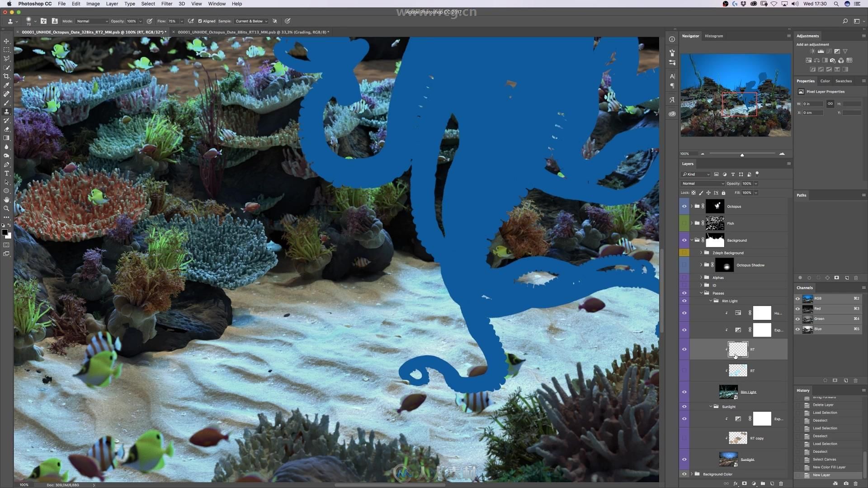The width and height of the screenshot is (868, 488).
Task: Click the Rim Light layer thumbnail
Action: (x=728, y=391)
